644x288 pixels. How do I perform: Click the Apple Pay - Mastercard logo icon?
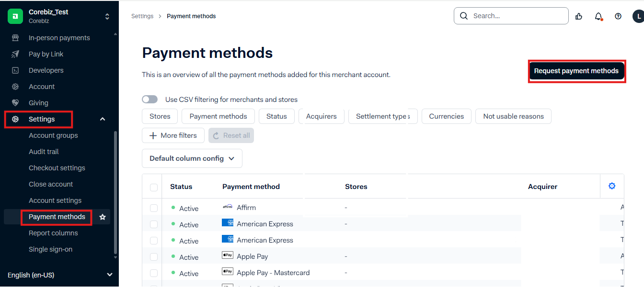228,272
